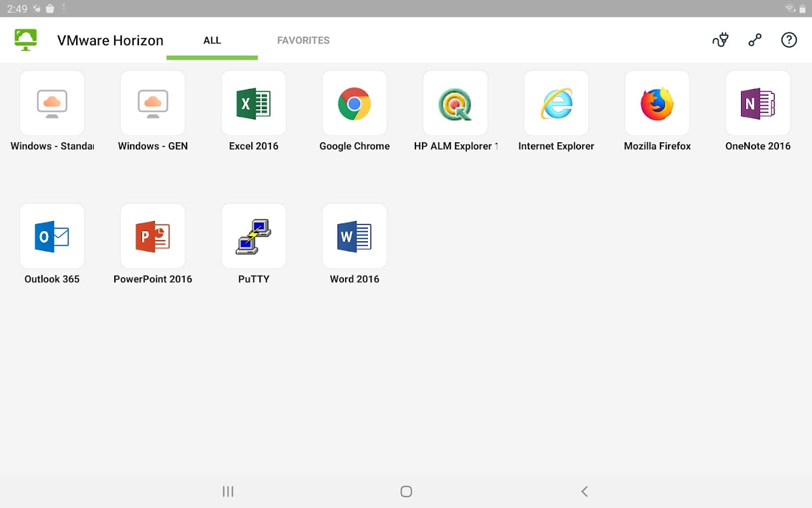Viewport: 812px width, 508px height.
Task: Select the ALL tab
Action: (x=212, y=40)
